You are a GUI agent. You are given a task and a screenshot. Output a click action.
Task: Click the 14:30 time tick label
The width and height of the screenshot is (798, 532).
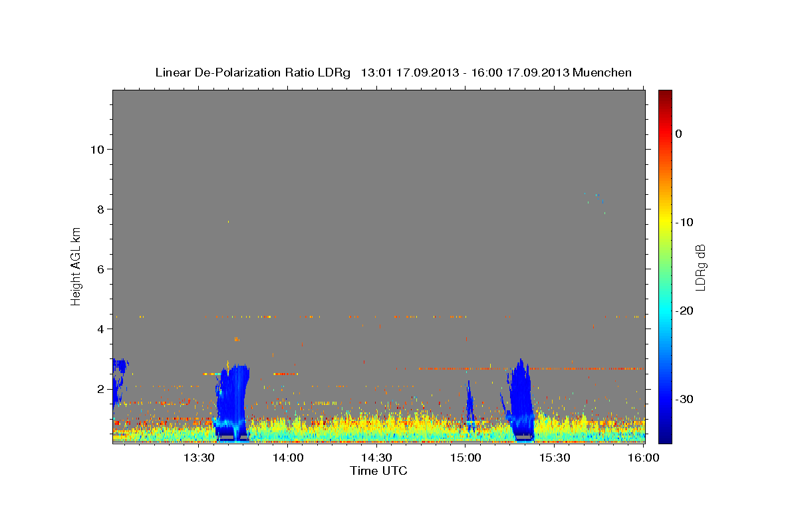pyautogui.click(x=376, y=458)
